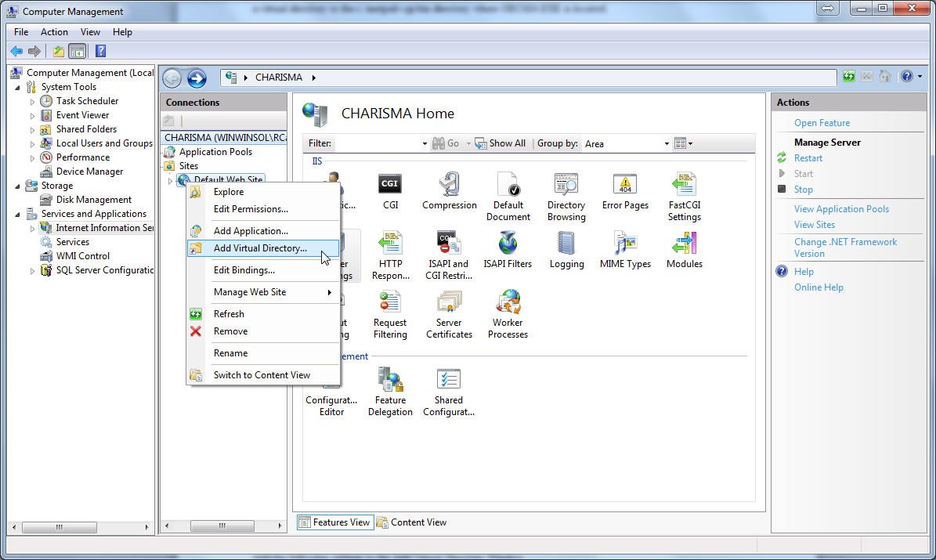Expand the Event Viewer node
The width and height of the screenshot is (936, 560).
(x=32, y=116)
